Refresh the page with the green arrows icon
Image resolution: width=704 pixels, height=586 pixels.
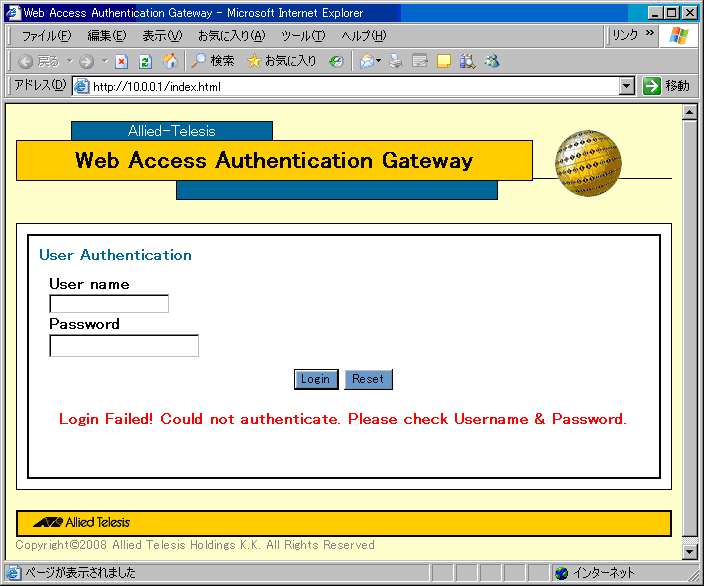pyautogui.click(x=145, y=61)
